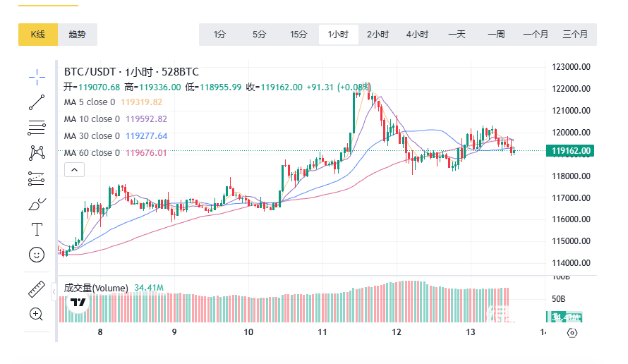Viewport: 628px width, 364px height.
Task: Open the forecasting and measurement tools
Action: pyautogui.click(x=37, y=178)
